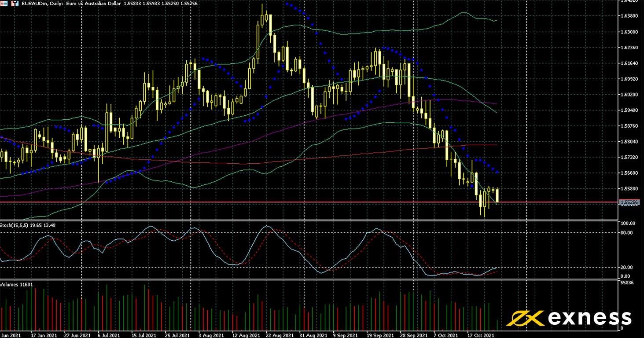This screenshot has height=338, width=644.
Task: Click the 55836 volume scale label
Action: click(627, 283)
